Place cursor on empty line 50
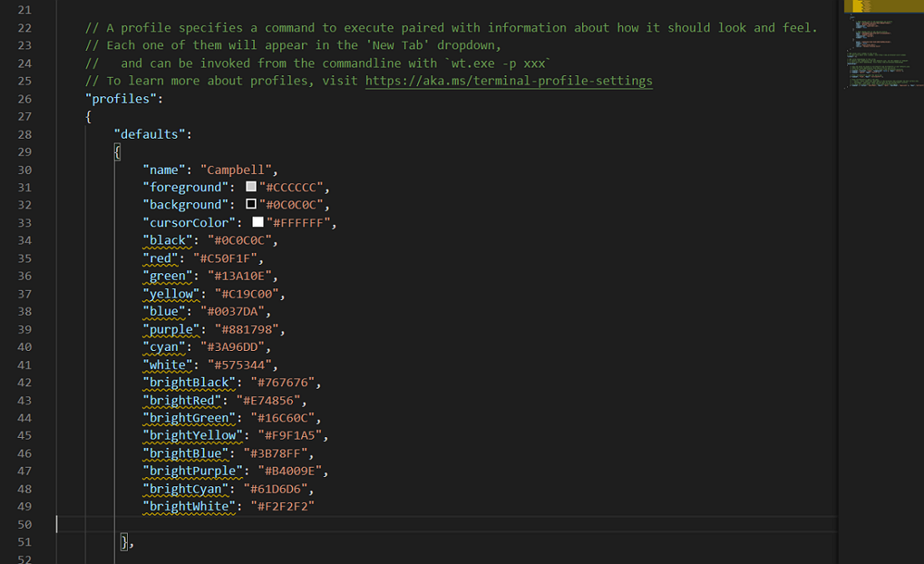 418,525
